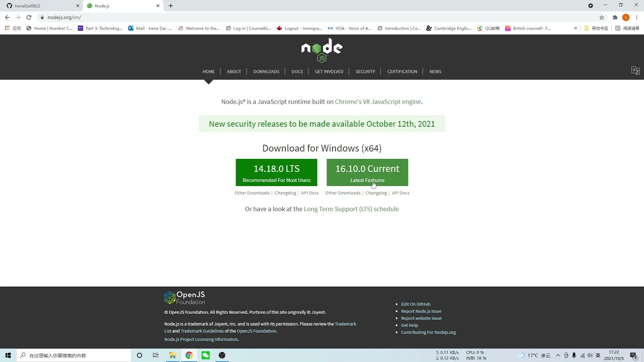
Task: Close the IreneDai0822 tab
Action: coord(77,6)
